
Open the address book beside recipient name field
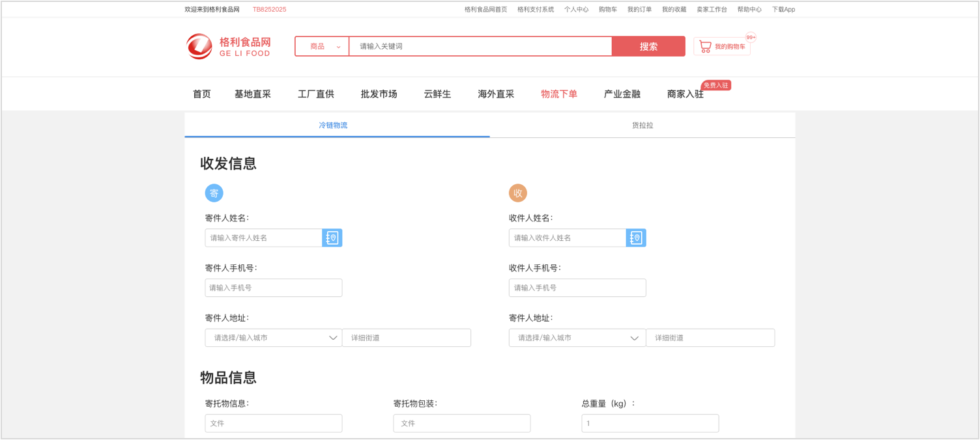[636, 238]
